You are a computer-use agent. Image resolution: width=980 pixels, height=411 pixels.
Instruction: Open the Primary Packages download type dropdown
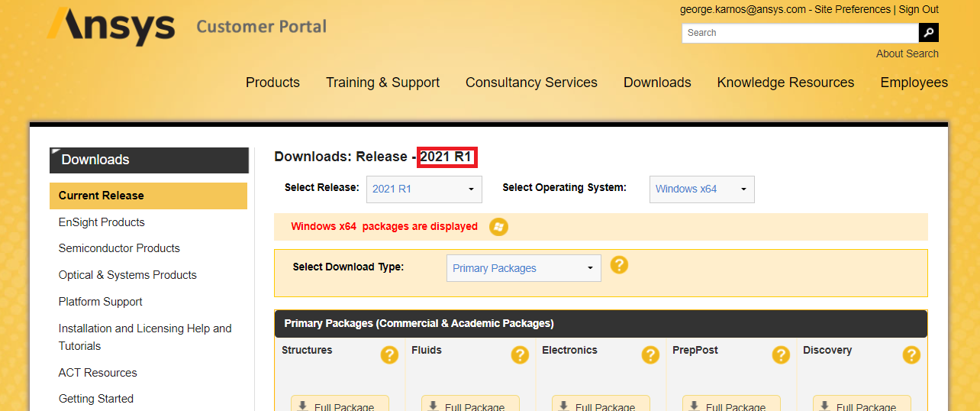[524, 268]
